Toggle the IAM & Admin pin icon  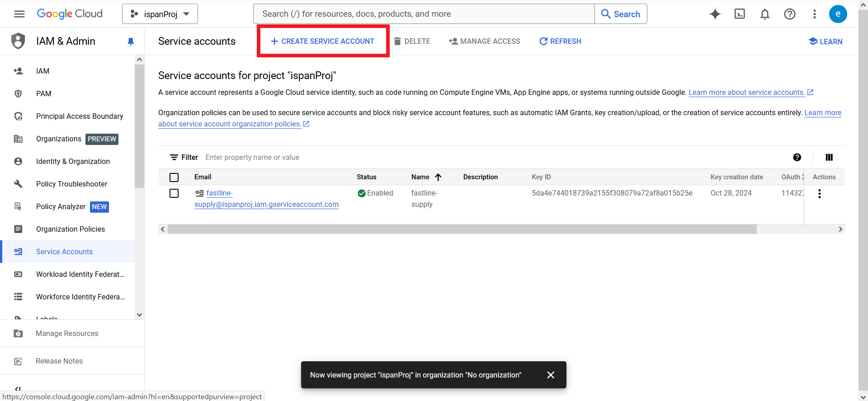click(131, 42)
